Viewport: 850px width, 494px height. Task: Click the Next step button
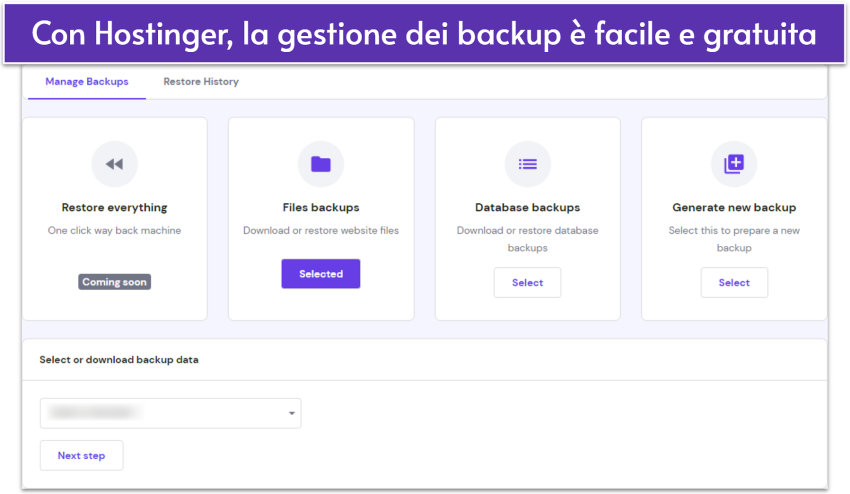pos(81,456)
